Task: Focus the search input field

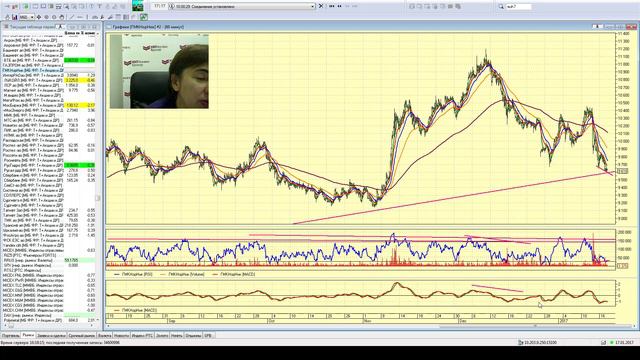Action: pyautogui.click(x=518, y=7)
